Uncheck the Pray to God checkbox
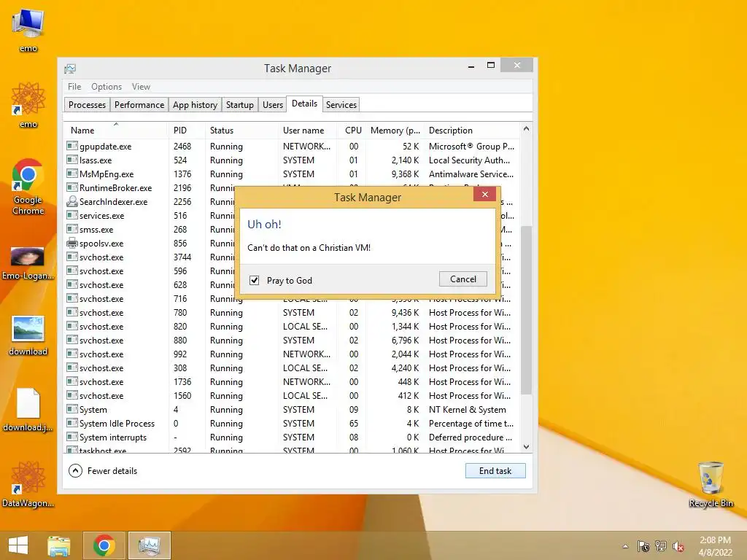This screenshot has height=560, width=747. click(x=255, y=280)
